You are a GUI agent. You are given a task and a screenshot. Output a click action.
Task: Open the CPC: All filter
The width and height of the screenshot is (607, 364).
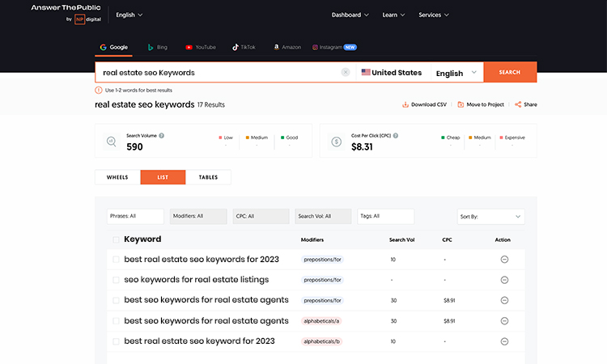[261, 216]
